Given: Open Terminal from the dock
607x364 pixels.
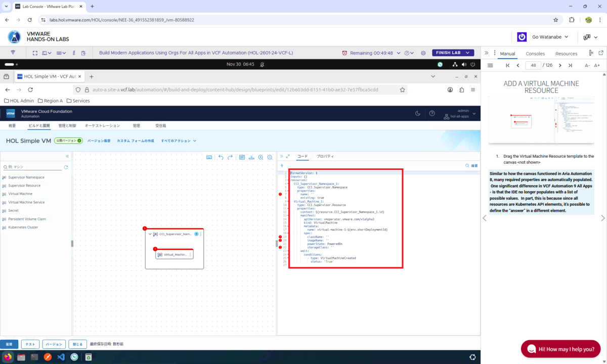Looking at the screenshot, I should coord(34,357).
